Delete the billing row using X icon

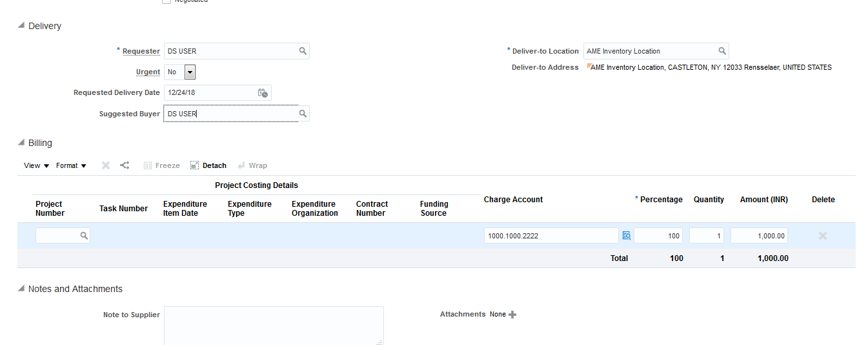tap(823, 236)
